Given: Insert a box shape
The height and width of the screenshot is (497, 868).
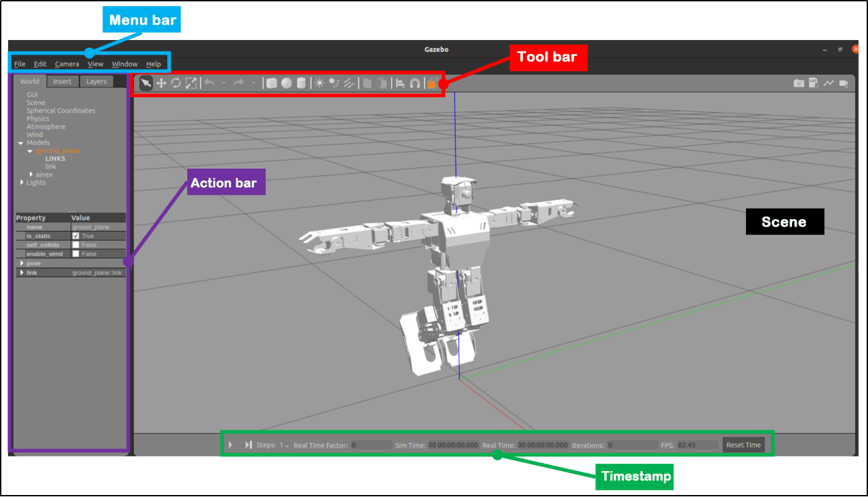Looking at the screenshot, I should (x=271, y=83).
